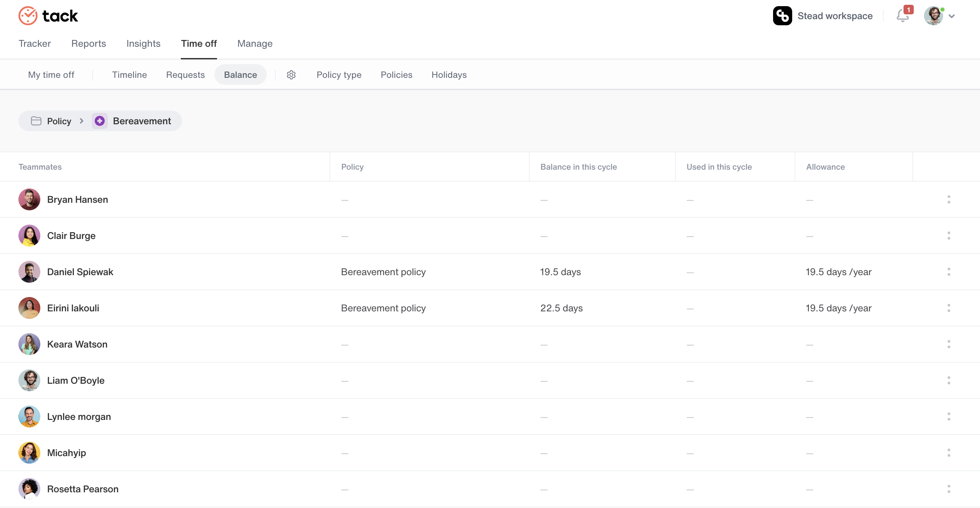Click Keara Watson's avatar
980x508 pixels.
[29, 344]
